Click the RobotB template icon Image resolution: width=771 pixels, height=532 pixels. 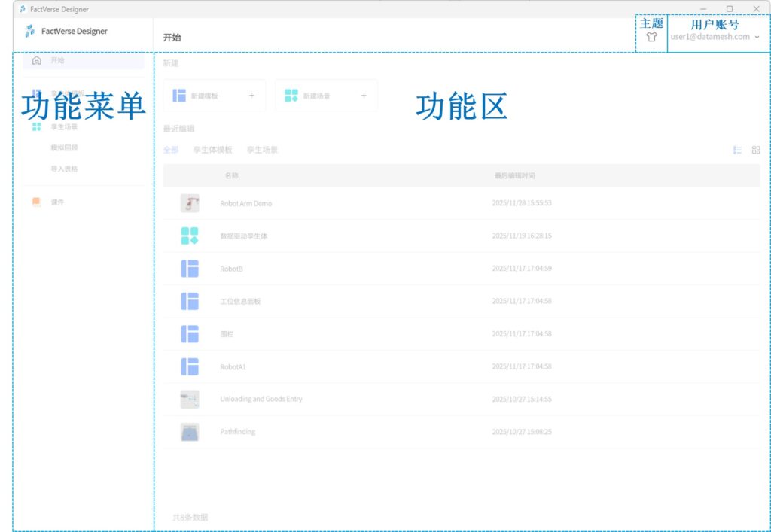click(x=190, y=269)
